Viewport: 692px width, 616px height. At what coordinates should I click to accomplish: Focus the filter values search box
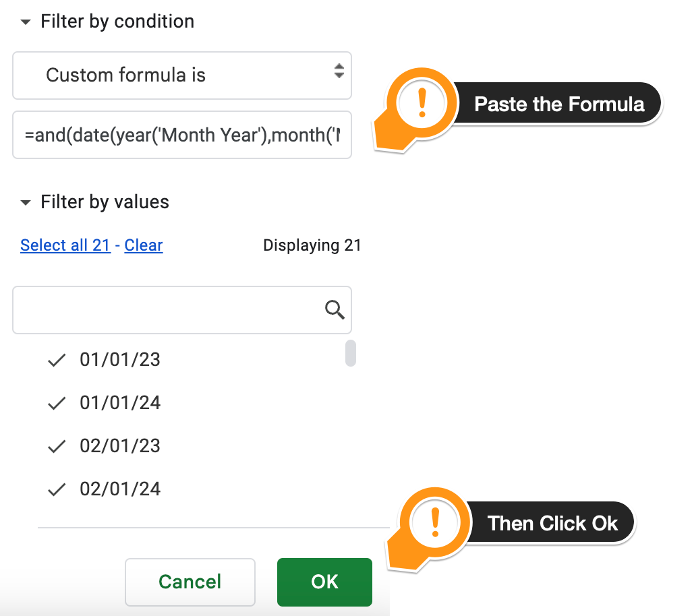tap(169, 310)
